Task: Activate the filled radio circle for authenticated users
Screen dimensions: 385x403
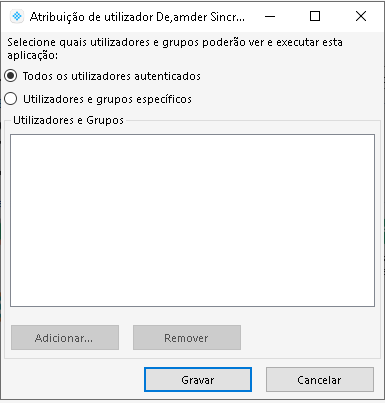Action: coord(11,76)
